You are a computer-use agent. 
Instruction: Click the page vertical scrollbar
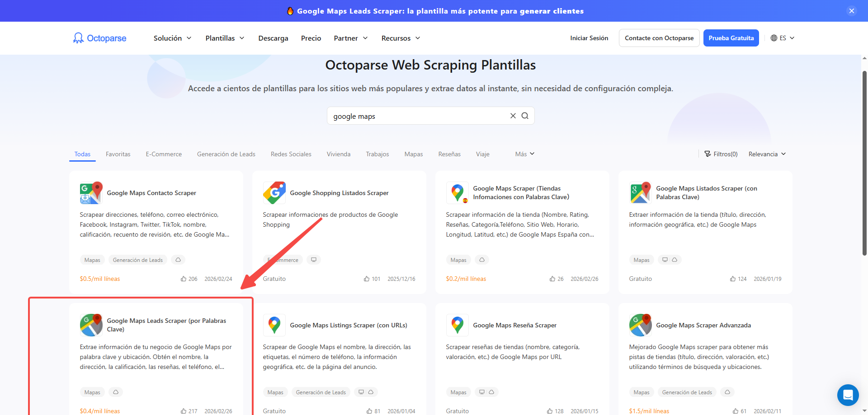[x=864, y=163]
